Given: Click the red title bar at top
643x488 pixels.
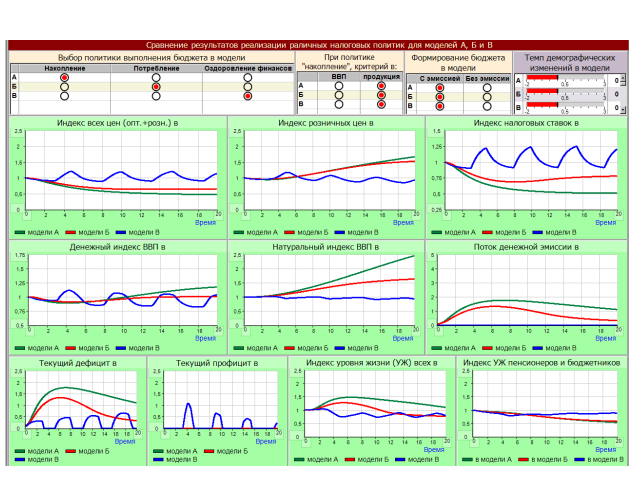Looking at the screenshot, I should pos(320,45).
